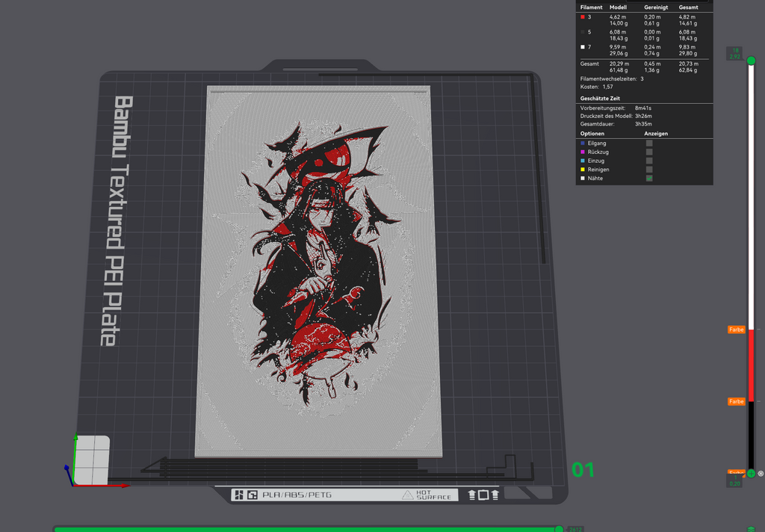Click the printed model on the plate
This screenshot has height=532, width=765.
point(318,271)
